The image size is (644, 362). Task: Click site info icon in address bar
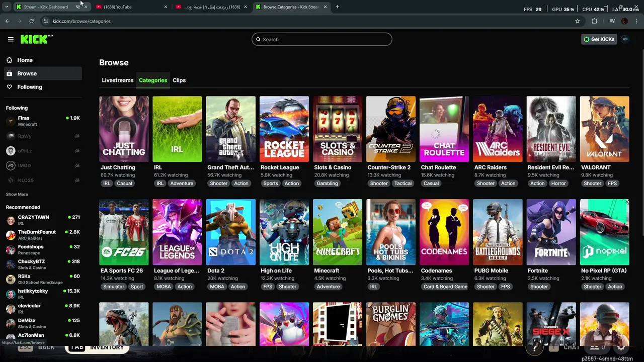pyautogui.click(x=46, y=21)
